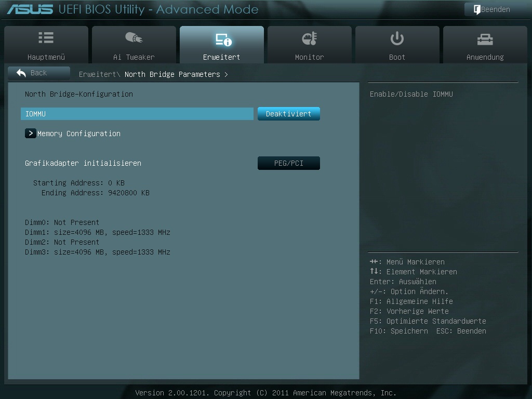Click the ASUS logo
Viewport: 532px width, 399px height.
click(x=30, y=9)
